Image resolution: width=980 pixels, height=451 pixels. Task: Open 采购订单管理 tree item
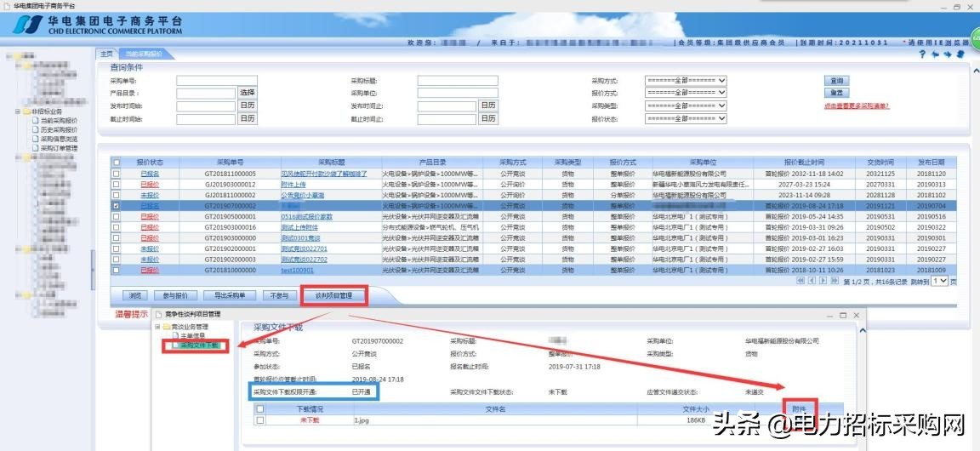55,149
